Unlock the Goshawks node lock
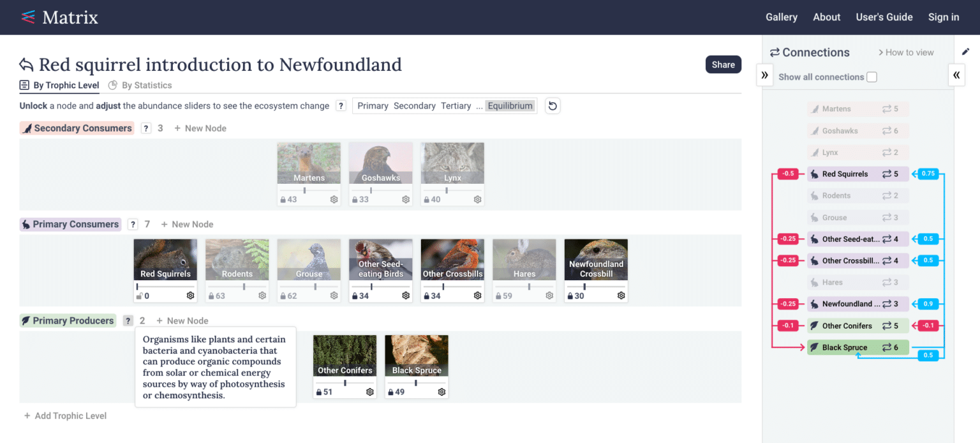This screenshot has height=443, width=980. [355, 200]
